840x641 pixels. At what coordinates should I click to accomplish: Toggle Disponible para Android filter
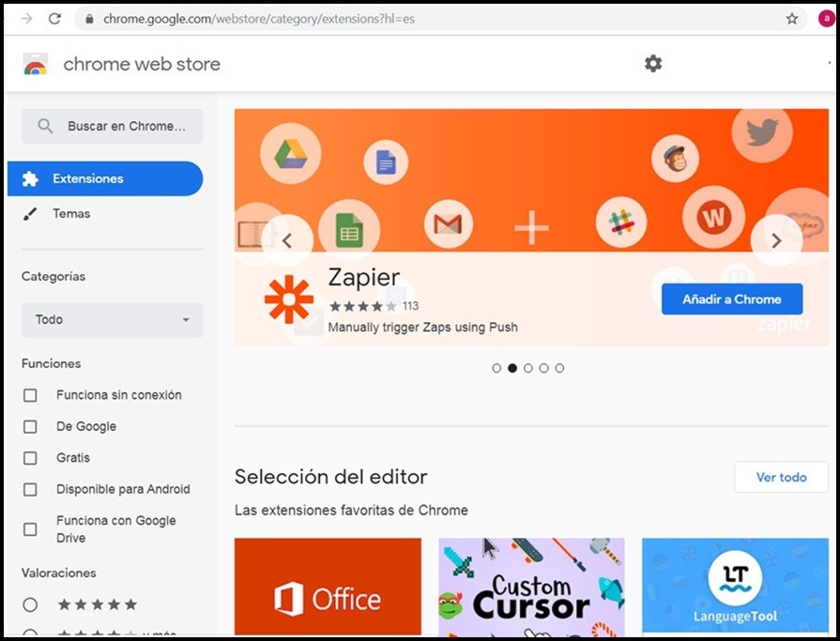pos(30,490)
